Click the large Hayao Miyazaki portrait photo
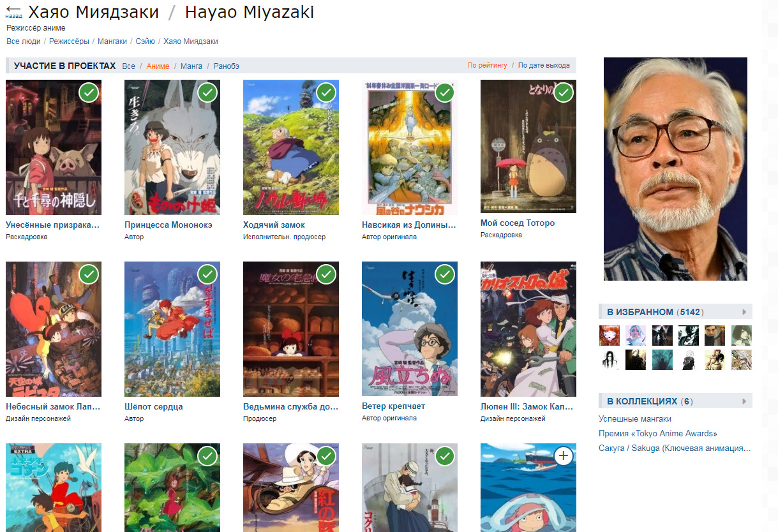778x532 pixels. [x=675, y=169]
